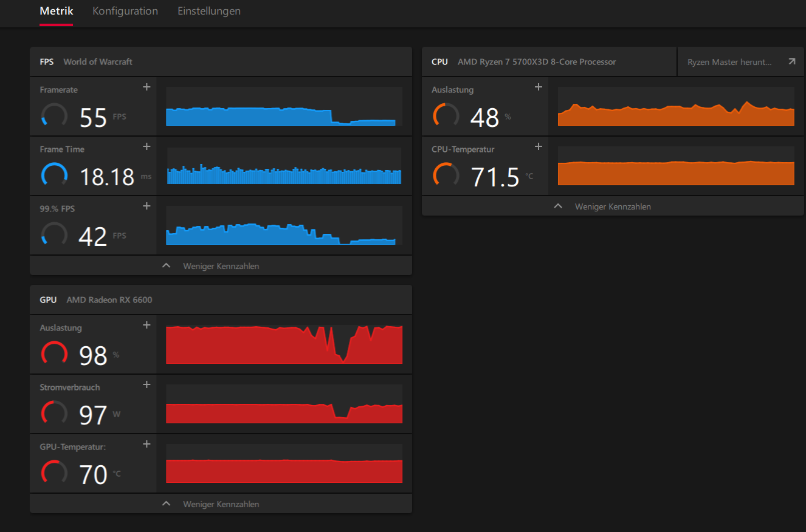Click plus icon next to 99.% FPS
Viewport: 806px width, 532px height.
pyautogui.click(x=146, y=206)
